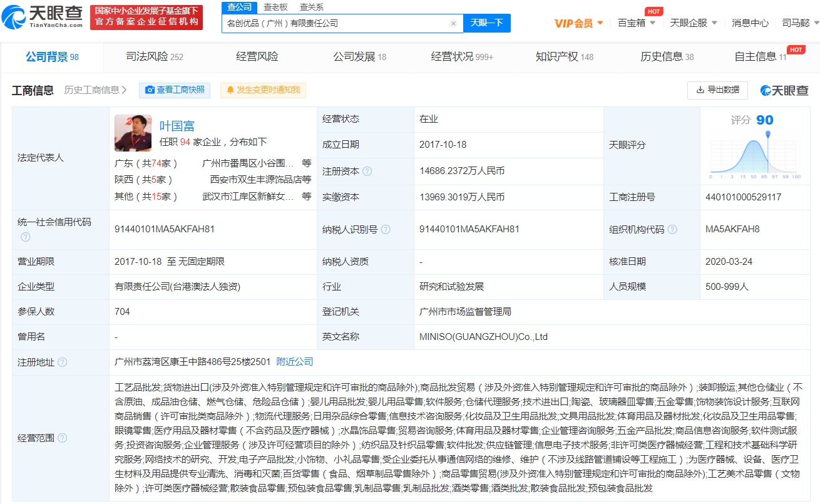Select the 参保人数 value 704

[122, 312]
